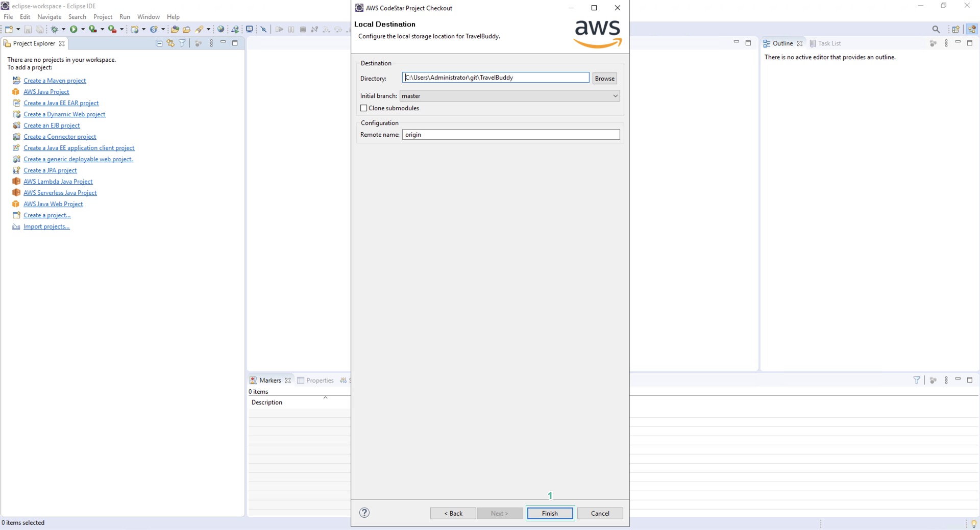
Task: Click the Suspend debug icon
Action: click(x=291, y=29)
